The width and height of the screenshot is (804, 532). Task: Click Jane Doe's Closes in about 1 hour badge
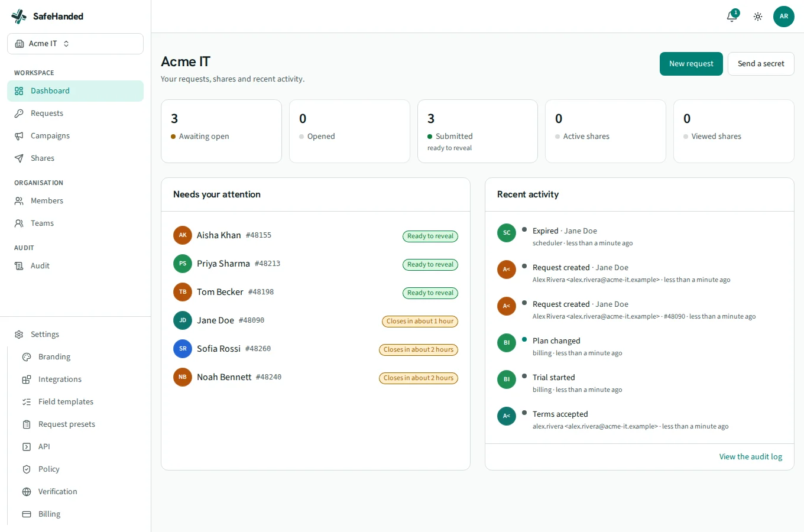(x=420, y=322)
